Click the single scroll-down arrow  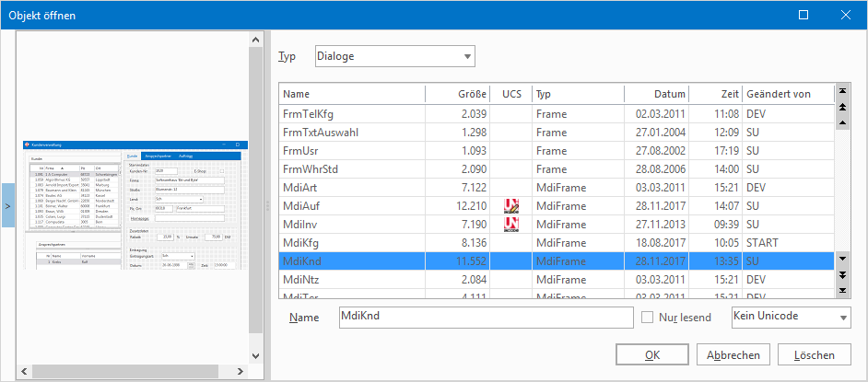click(x=842, y=260)
